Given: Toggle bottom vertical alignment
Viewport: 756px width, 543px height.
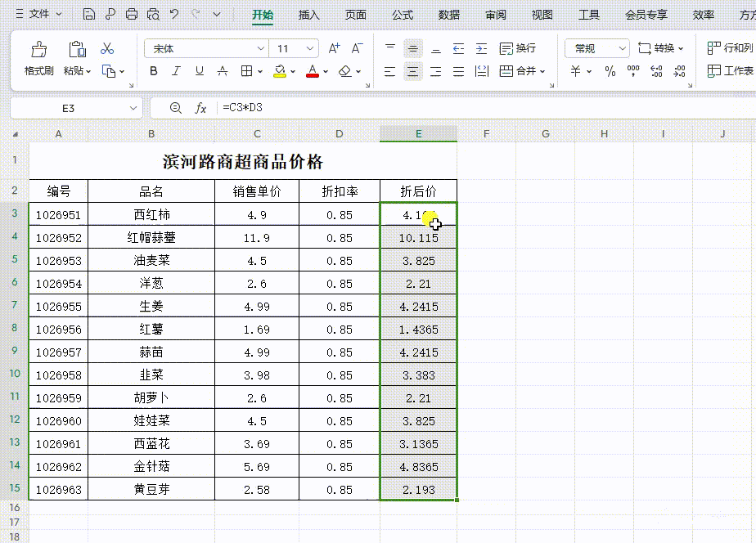Looking at the screenshot, I should click(x=436, y=48).
